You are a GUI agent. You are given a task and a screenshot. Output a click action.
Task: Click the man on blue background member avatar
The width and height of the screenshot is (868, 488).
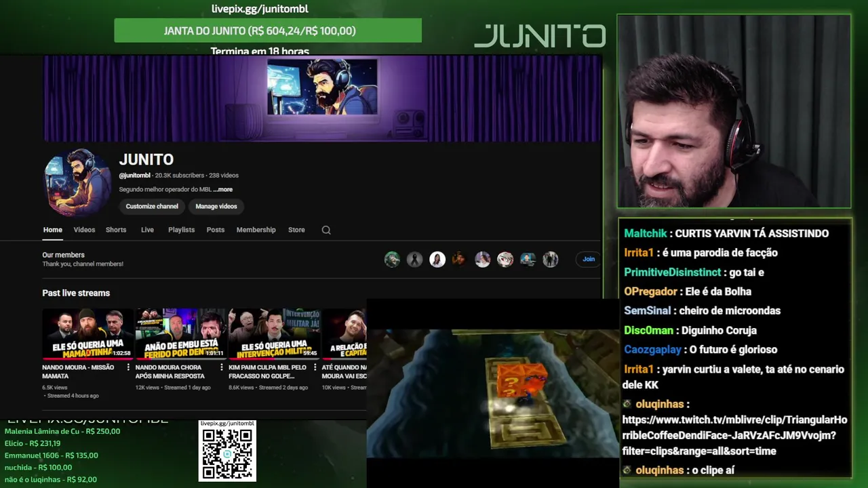[x=528, y=259]
